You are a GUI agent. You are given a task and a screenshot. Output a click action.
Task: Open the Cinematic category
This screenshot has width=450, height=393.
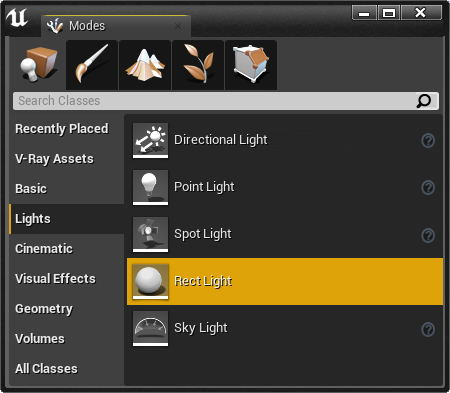tap(44, 249)
